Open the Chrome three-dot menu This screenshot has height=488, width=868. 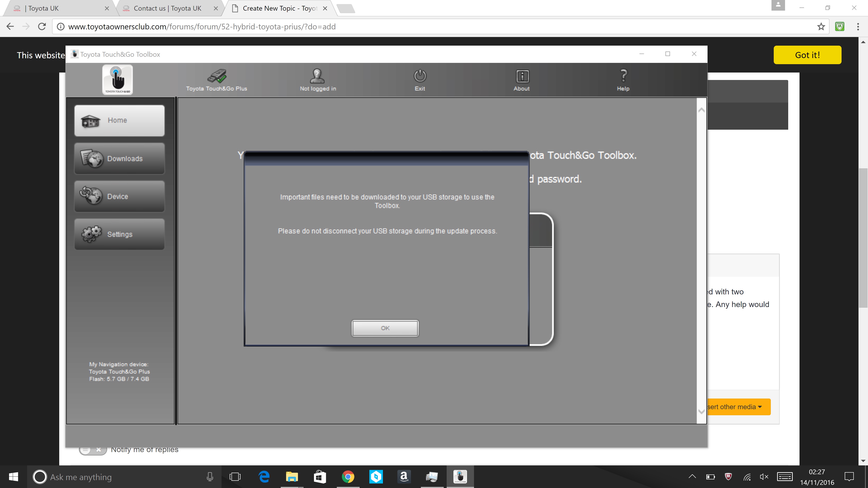858,27
